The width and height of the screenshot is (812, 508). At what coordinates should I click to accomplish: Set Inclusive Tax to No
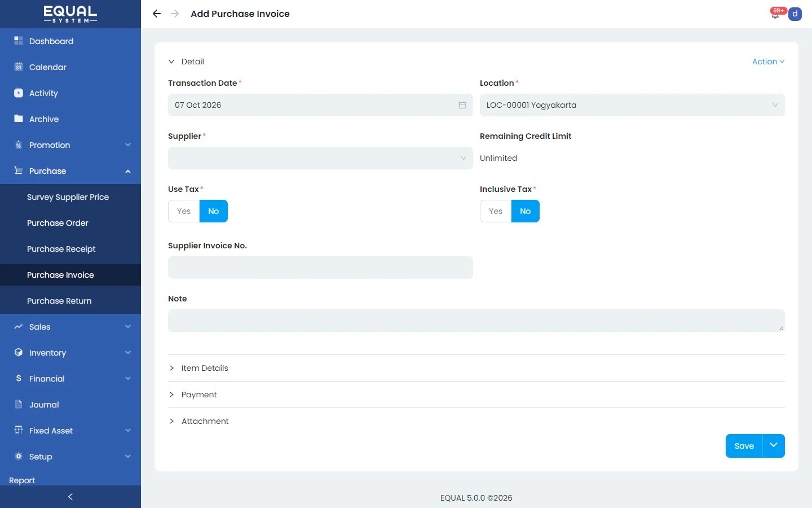pos(526,211)
